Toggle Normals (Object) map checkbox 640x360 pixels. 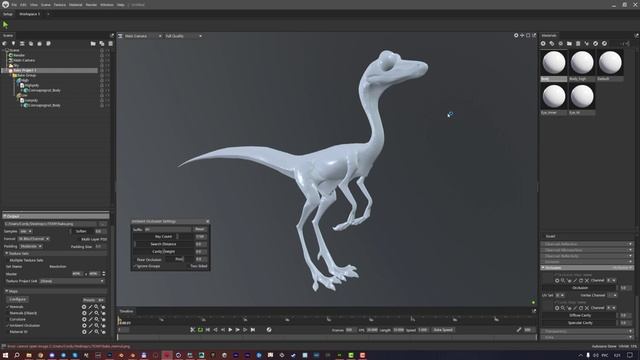coord(7,313)
